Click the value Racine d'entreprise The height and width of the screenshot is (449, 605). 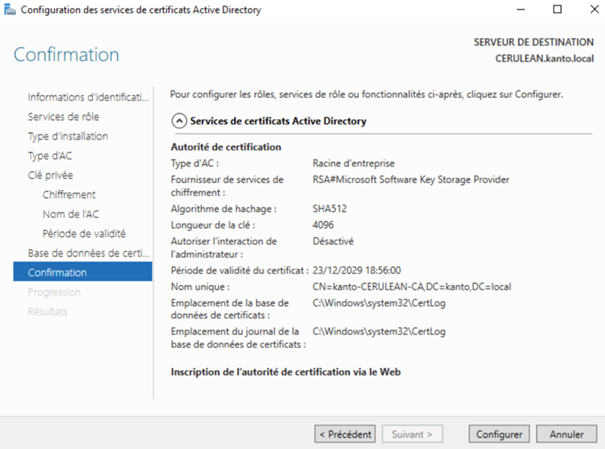pyautogui.click(x=353, y=164)
